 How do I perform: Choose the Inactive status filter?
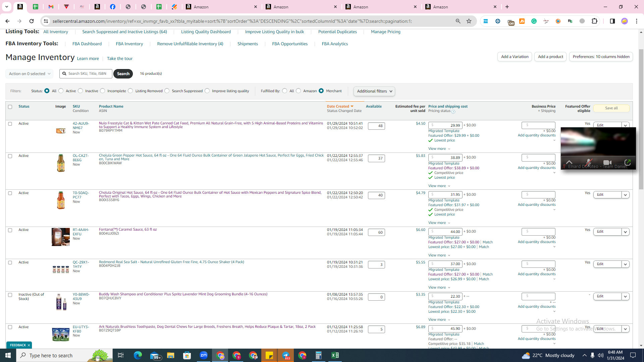pyautogui.click(x=80, y=91)
